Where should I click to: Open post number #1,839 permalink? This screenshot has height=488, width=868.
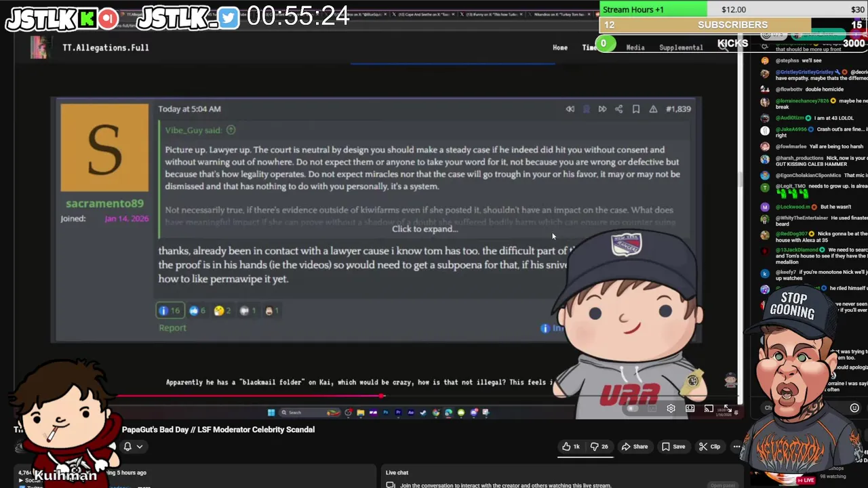click(x=678, y=109)
